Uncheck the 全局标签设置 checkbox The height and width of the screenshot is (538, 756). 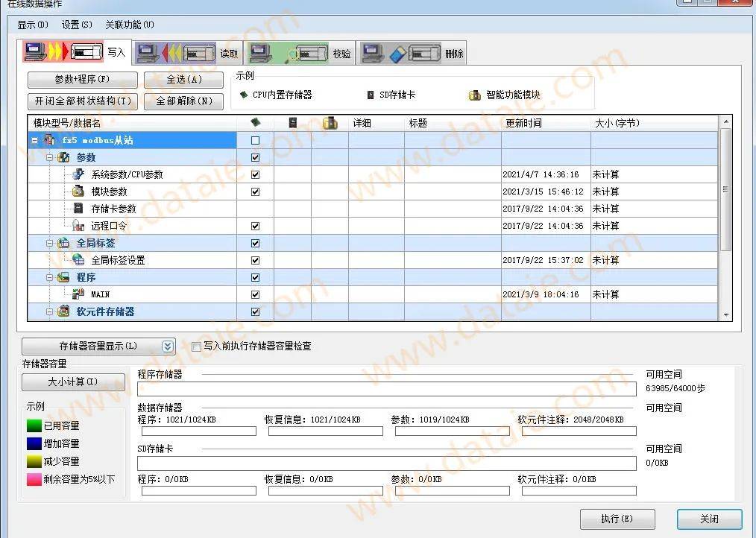[x=256, y=260]
